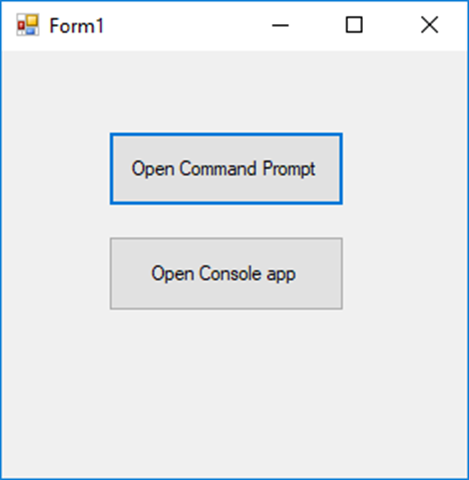The height and width of the screenshot is (480, 469).
Task: Select the unfocused Open Console app button
Action: 226,273
